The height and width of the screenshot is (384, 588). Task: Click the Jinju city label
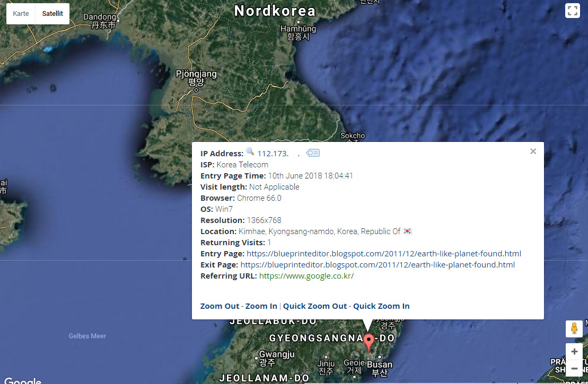pyautogui.click(x=326, y=367)
